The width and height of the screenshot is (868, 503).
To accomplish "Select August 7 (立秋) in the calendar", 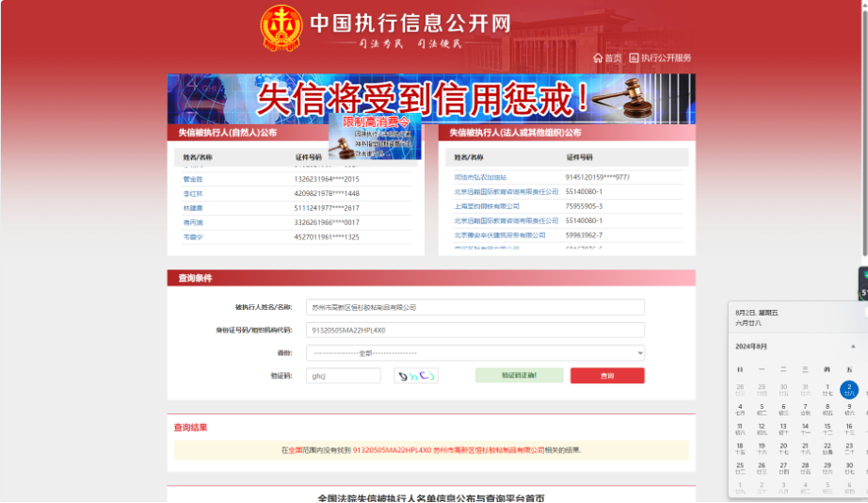I will point(806,409).
